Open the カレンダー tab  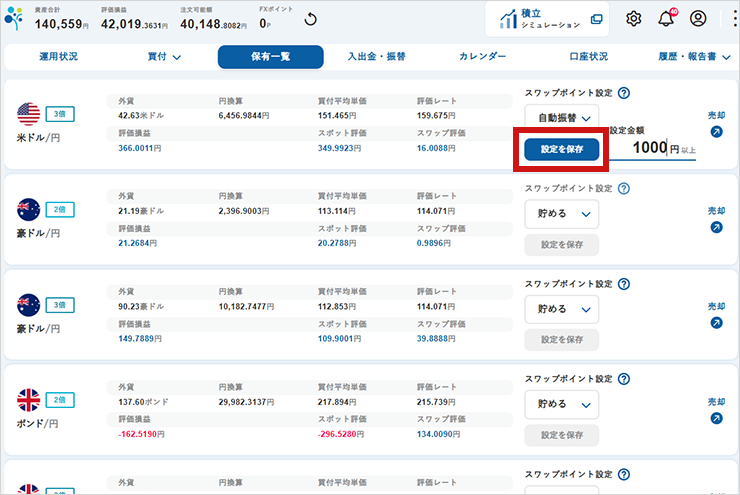coord(482,57)
